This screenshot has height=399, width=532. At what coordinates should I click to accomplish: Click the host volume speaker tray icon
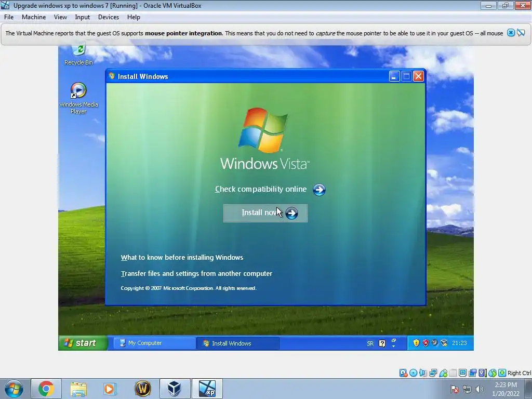(x=480, y=389)
